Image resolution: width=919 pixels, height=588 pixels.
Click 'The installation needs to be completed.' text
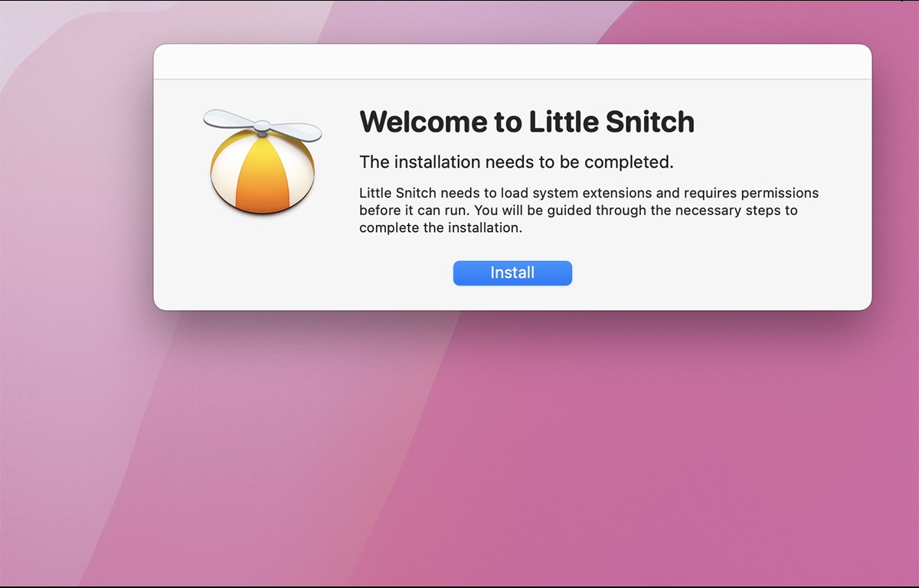[516, 162]
